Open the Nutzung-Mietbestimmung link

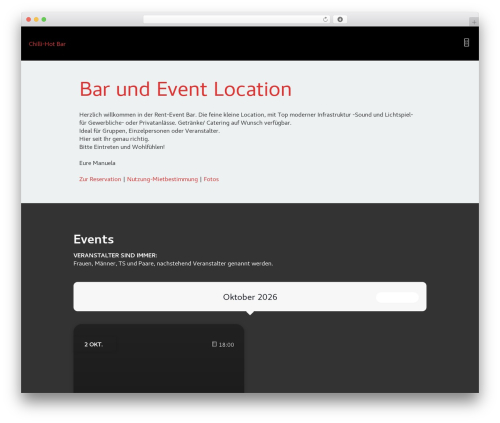click(162, 179)
